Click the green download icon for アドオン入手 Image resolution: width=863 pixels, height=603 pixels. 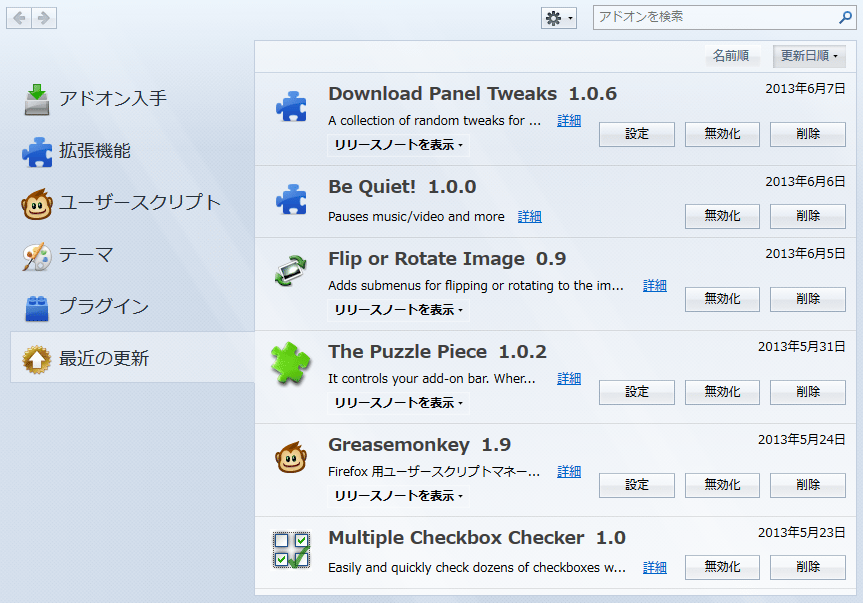[x=37, y=100]
